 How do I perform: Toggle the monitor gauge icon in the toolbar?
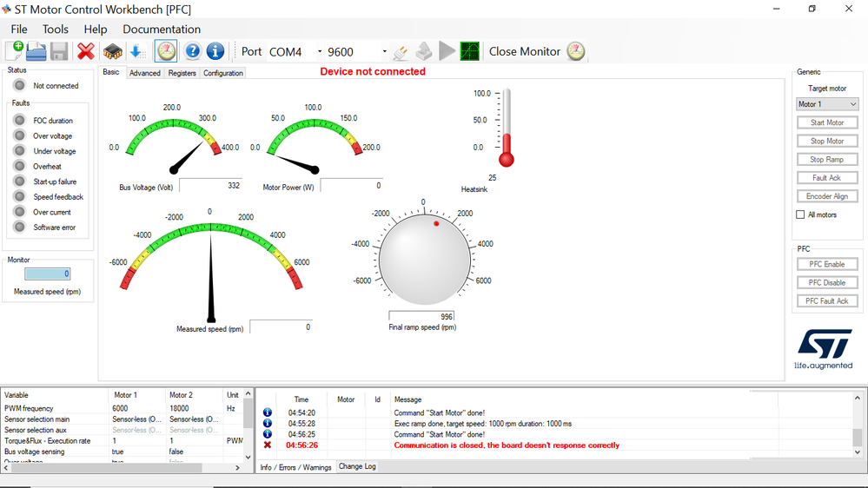166,51
